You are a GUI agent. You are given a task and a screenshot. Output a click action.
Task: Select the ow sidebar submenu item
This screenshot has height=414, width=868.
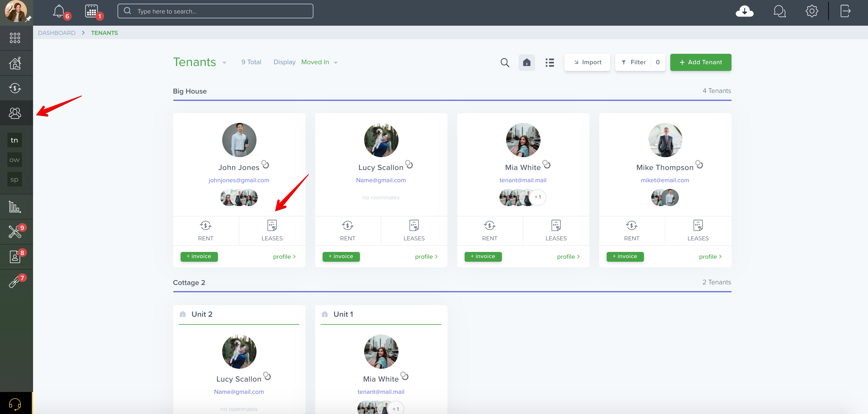tap(14, 160)
